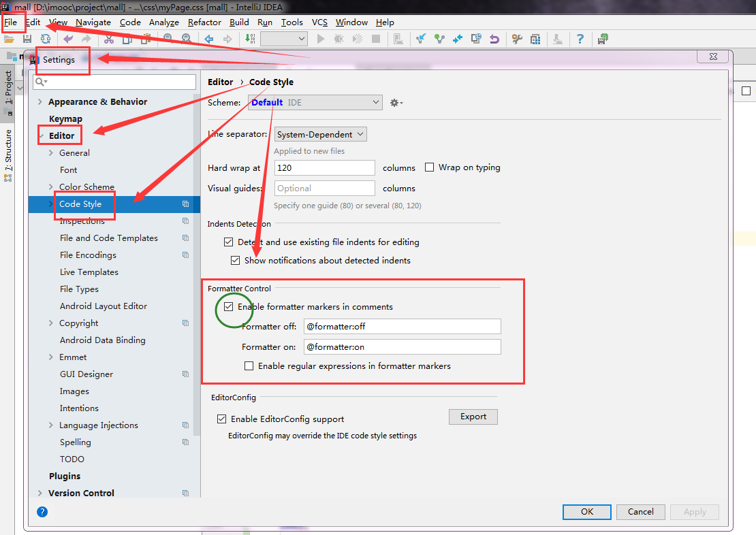Click the Synchronize toolbar icon
Image resolution: width=756 pixels, height=535 pixels.
[46, 39]
